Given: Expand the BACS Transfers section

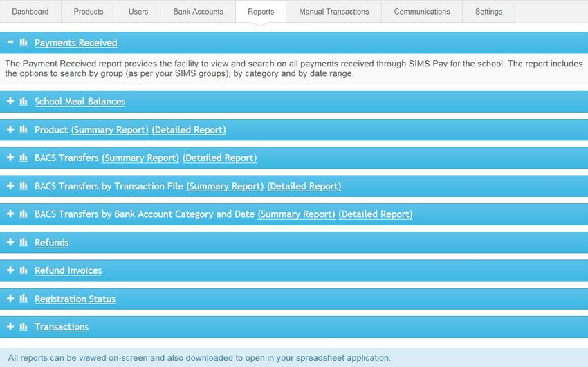Looking at the screenshot, I should (10, 158).
